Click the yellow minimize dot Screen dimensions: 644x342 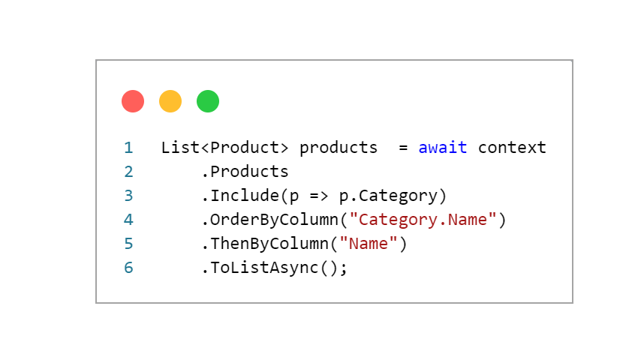(170, 101)
